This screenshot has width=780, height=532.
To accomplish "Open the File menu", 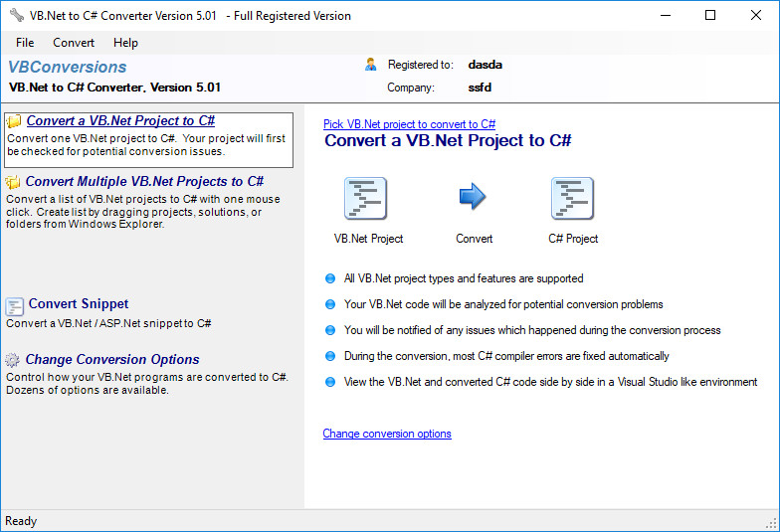I will [x=25, y=43].
